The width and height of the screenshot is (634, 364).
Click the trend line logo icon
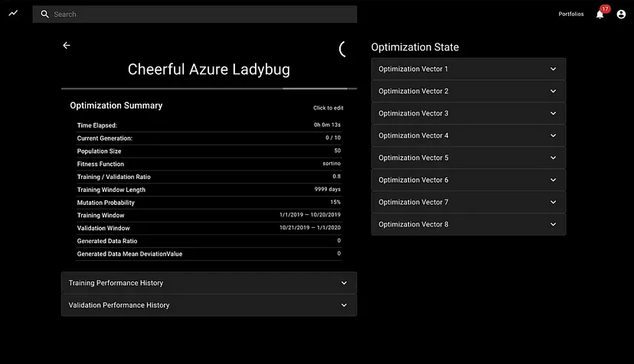coord(13,14)
